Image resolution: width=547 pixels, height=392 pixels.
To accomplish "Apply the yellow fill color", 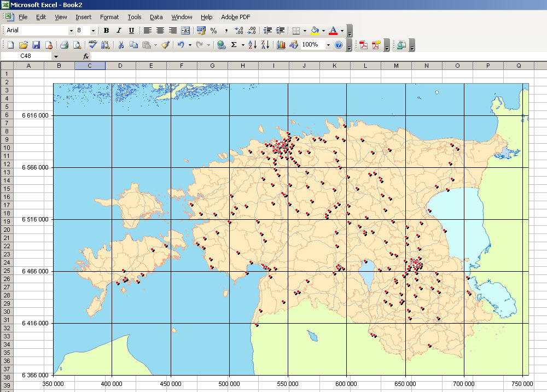I will click(x=315, y=31).
